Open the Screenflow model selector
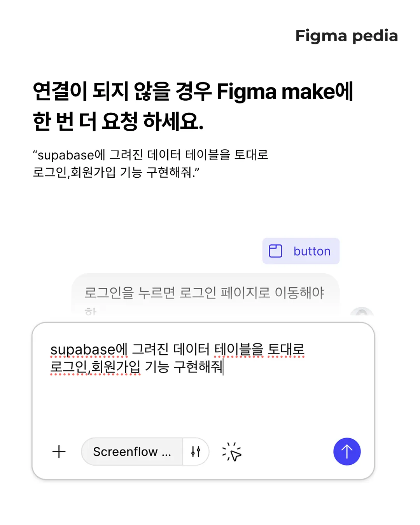This screenshot has width=420, height=525. [x=132, y=451]
